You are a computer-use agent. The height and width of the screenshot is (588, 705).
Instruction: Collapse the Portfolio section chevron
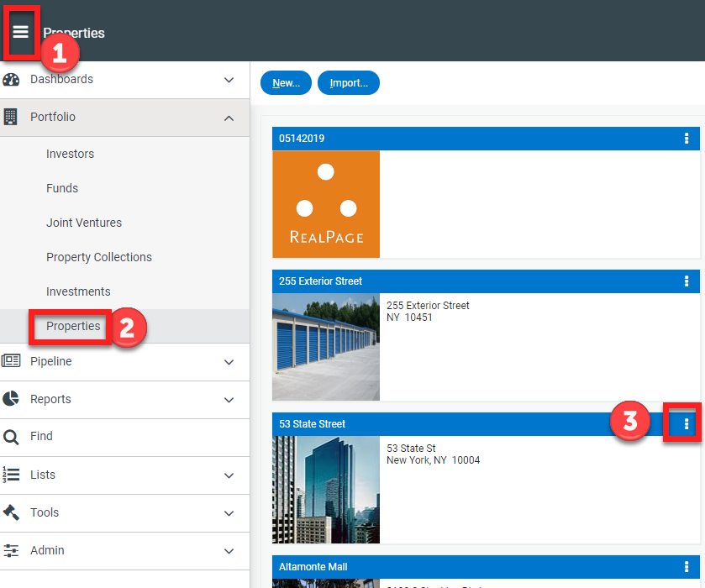pyautogui.click(x=229, y=118)
